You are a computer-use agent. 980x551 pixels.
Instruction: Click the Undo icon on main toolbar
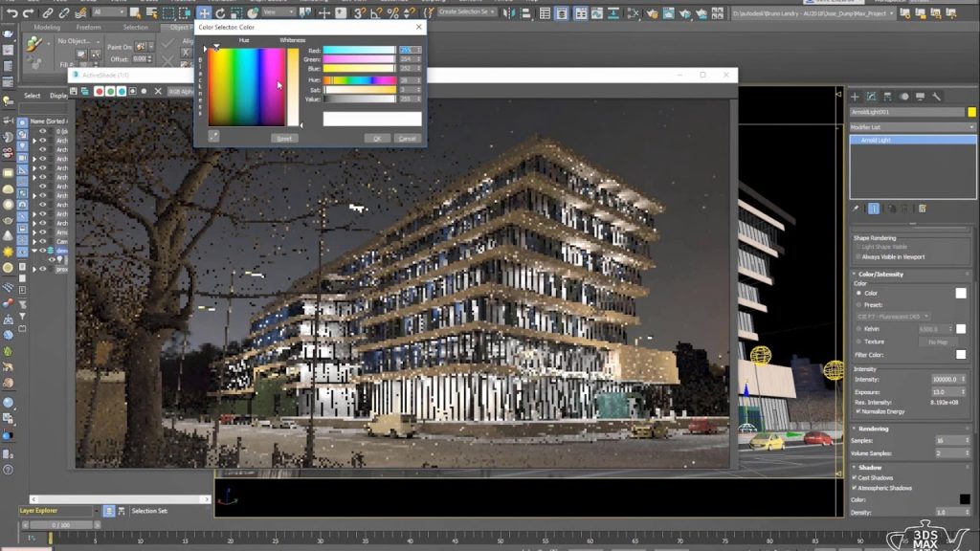coord(11,13)
